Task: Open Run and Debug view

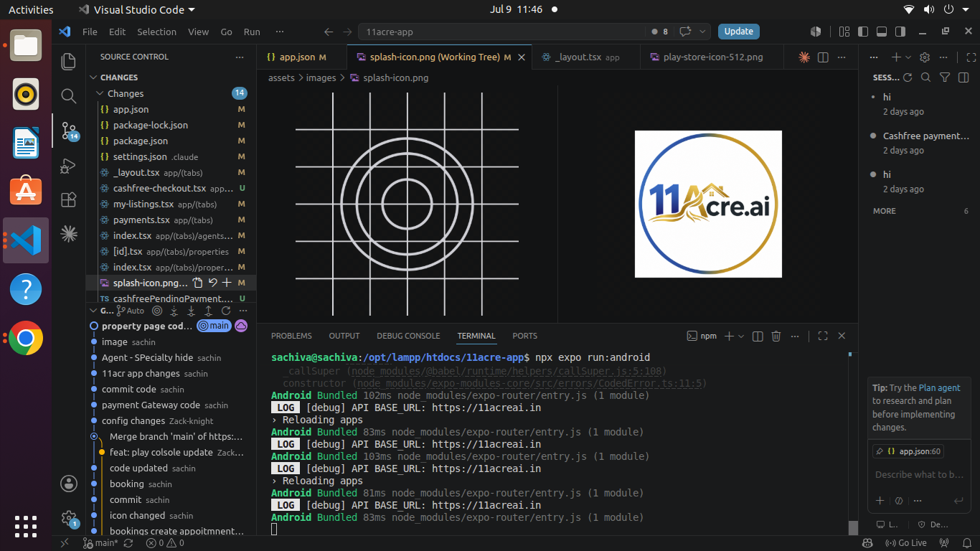Action: coord(69,165)
